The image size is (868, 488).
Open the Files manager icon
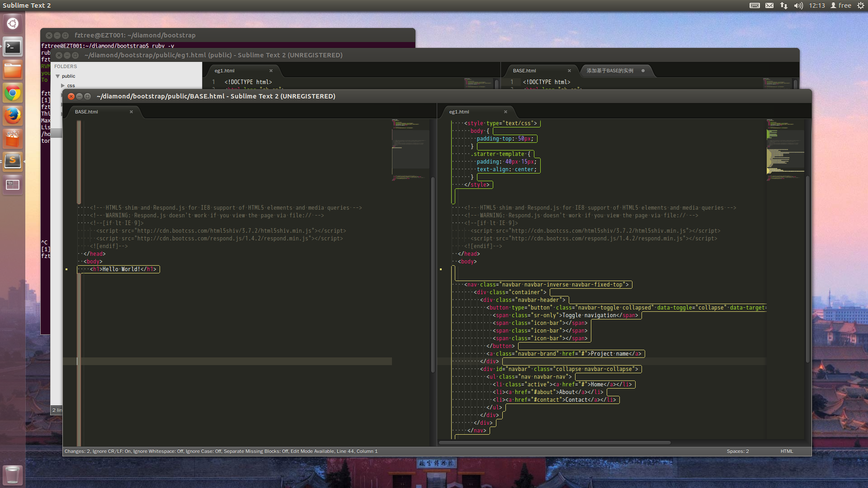[x=13, y=70]
